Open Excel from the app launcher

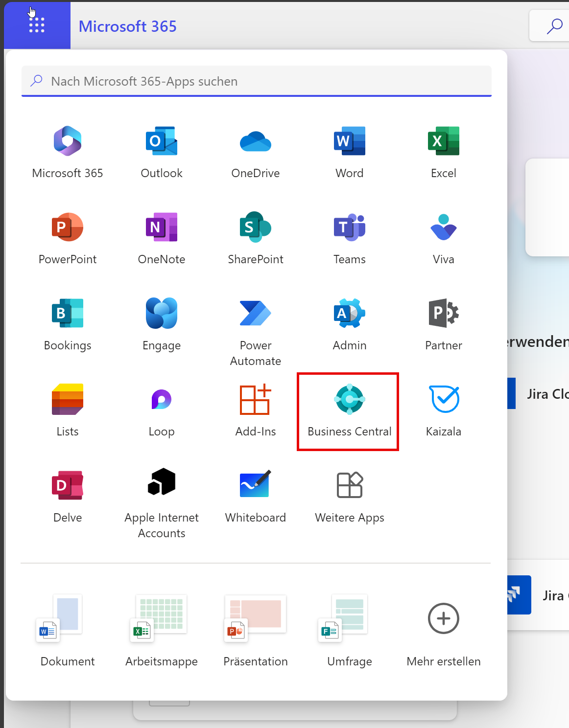click(443, 152)
